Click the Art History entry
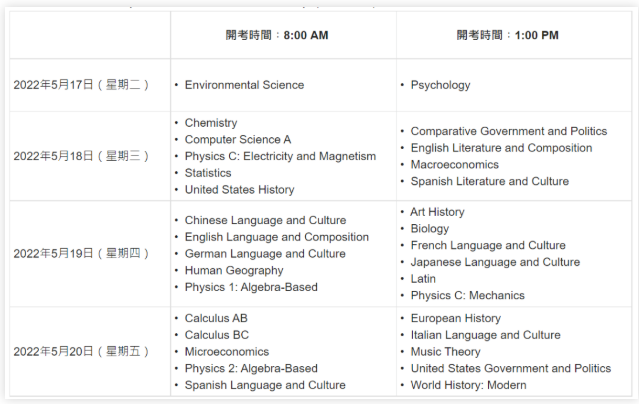 coord(437,212)
